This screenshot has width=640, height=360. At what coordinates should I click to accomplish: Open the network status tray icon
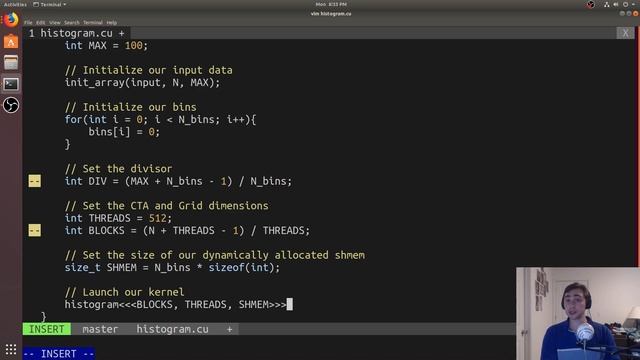pyautogui.click(x=607, y=4)
